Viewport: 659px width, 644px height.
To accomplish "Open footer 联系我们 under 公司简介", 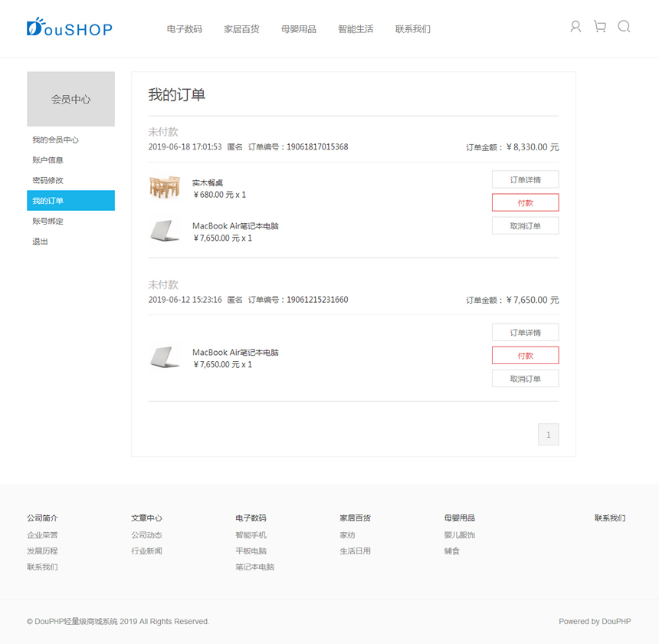I will pyautogui.click(x=42, y=567).
